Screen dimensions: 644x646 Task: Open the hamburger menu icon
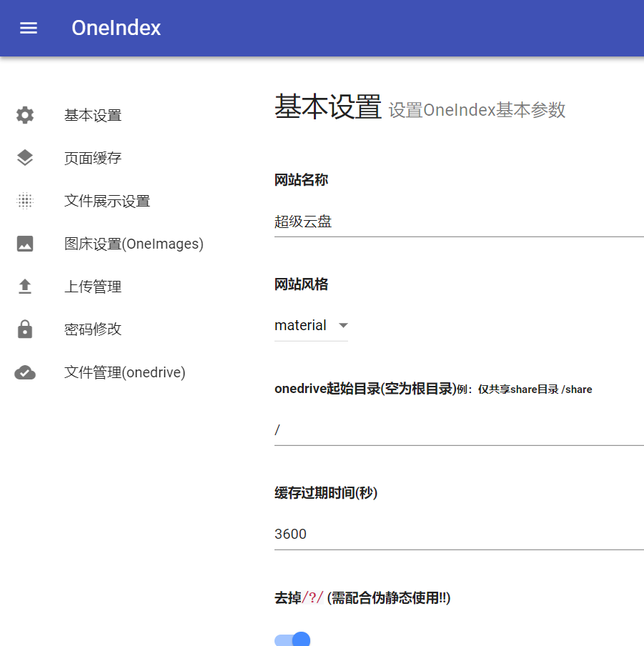click(x=29, y=28)
